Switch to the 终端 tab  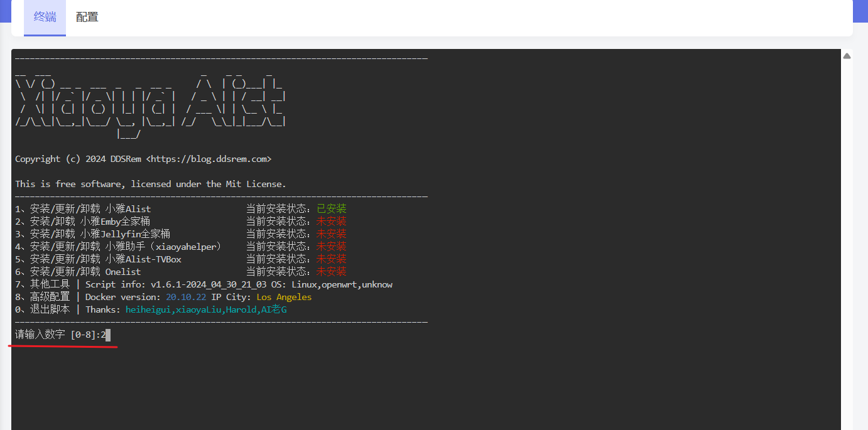click(45, 18)
